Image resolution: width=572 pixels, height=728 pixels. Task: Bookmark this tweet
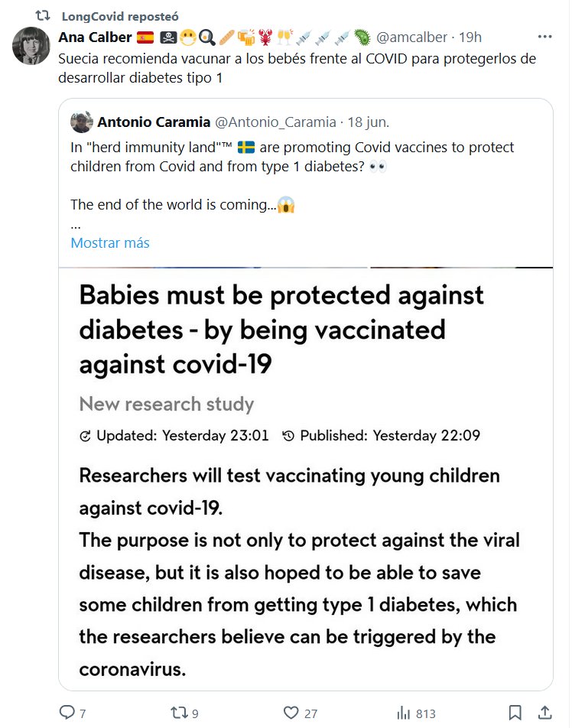pos(515,713)
